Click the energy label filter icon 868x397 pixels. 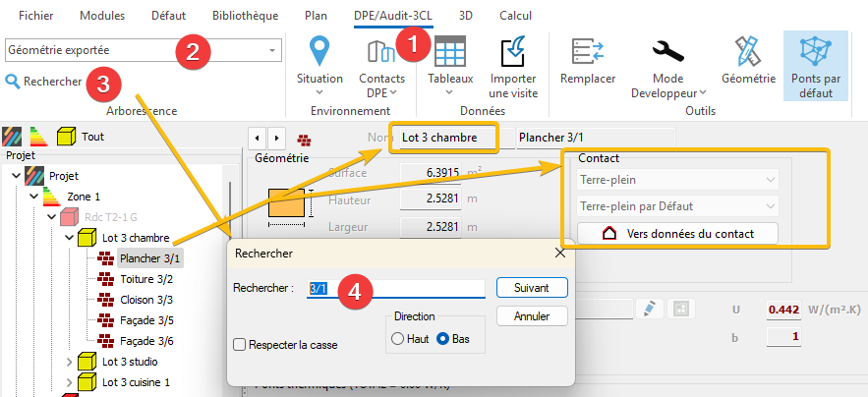coord(38,137)
